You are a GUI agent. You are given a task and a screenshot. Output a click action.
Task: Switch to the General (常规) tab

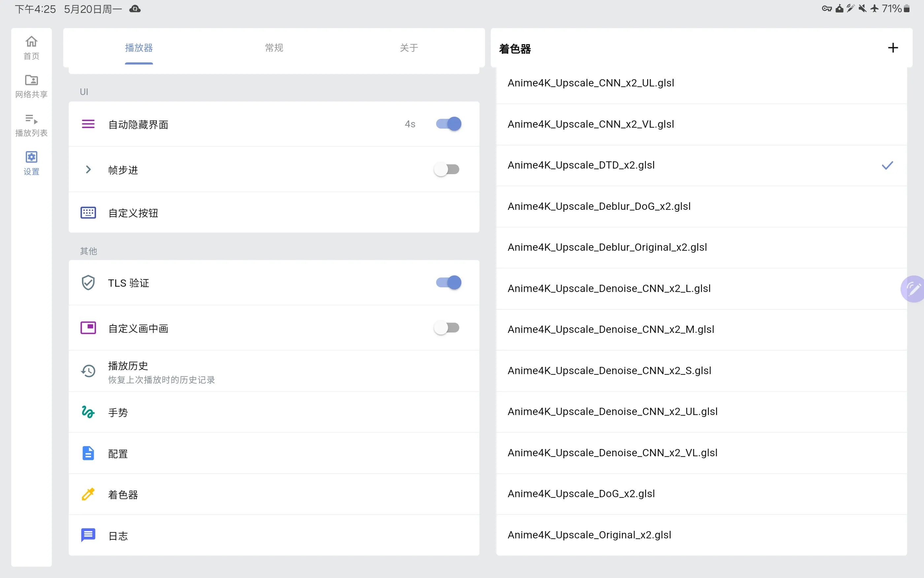point(274,48)
